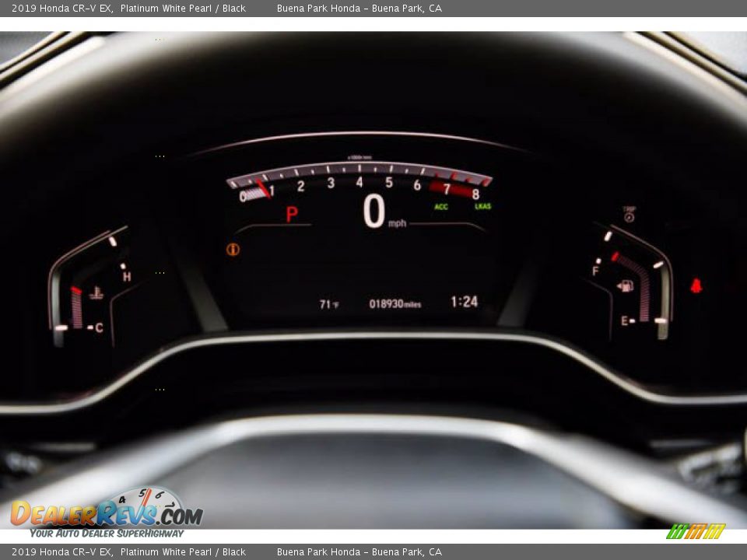Select the red seatbelt warning icon
The height and width of the screenshot is (560, 747).
[696, 285]
